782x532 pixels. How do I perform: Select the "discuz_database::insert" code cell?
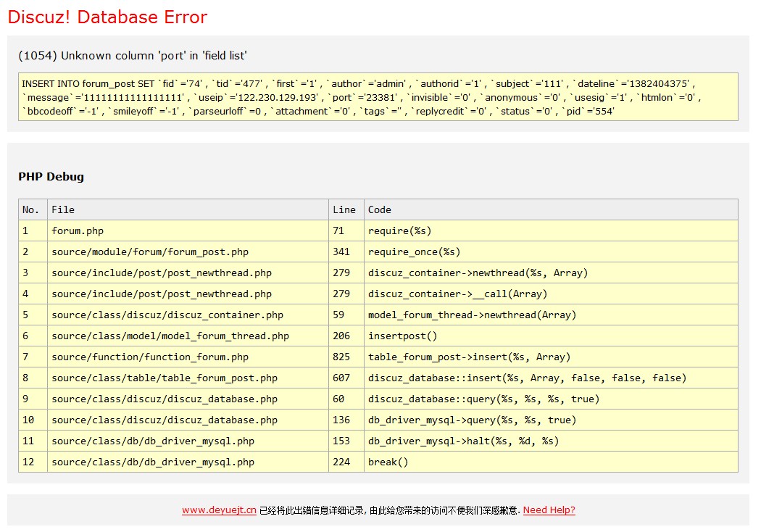pos(551,378)
